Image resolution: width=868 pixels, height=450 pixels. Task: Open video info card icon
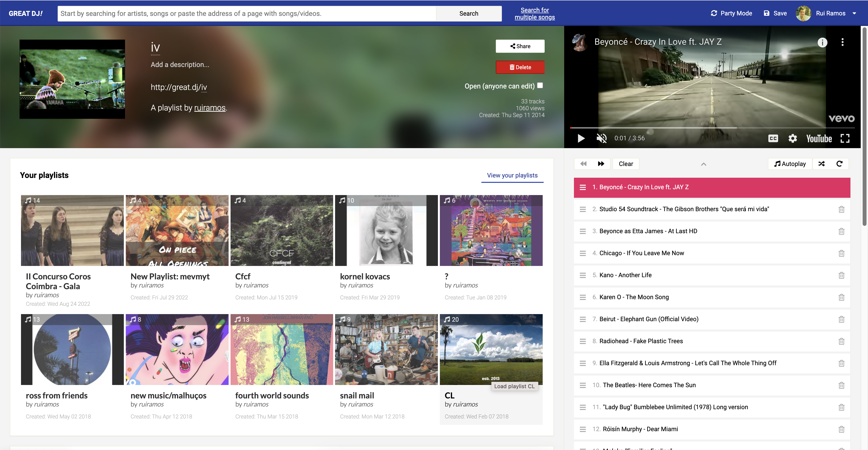(822, 42)
